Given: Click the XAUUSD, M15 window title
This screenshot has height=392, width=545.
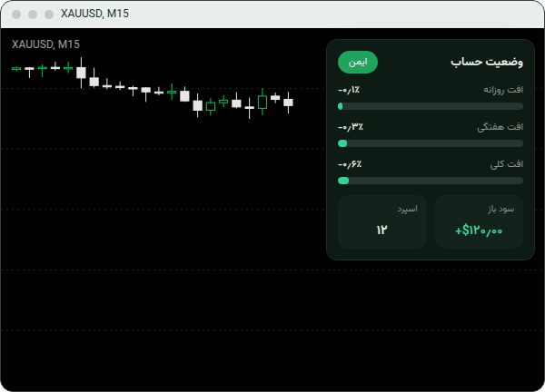Looking at the screenshot, I should (x=94, y=14).
